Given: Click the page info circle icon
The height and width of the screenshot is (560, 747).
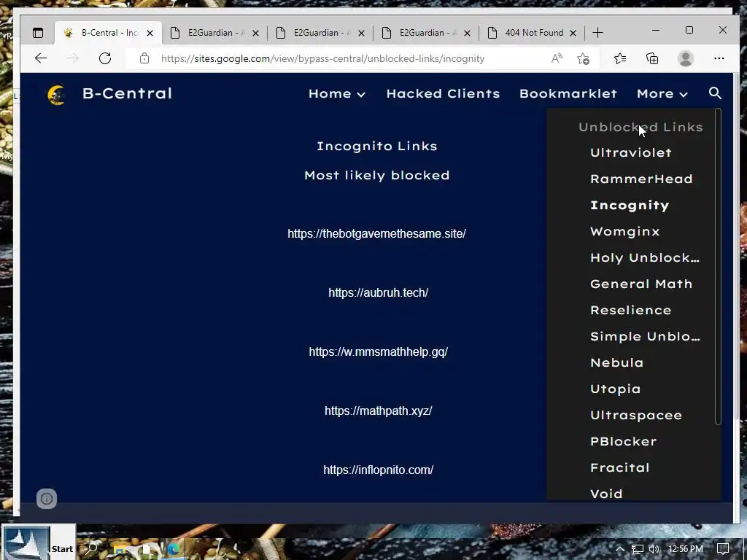Looking at the screenshot, I should coord(47,499).
